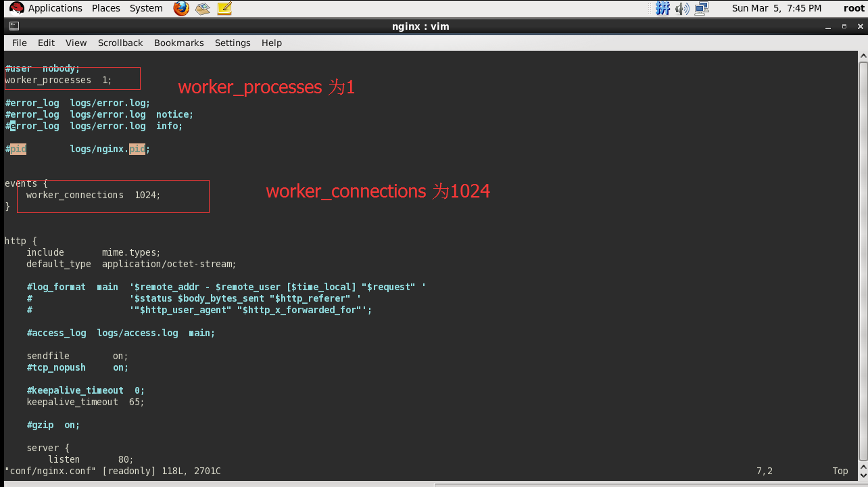The image size is (868, 487).
Task: Click the '#error_log logs/error.log info;' line
Action: [x=94, y=126]
